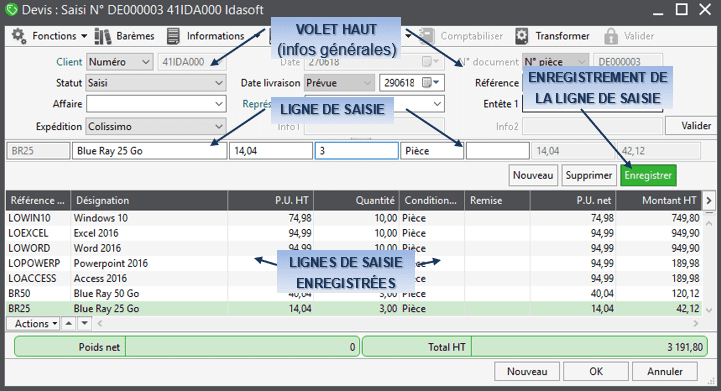Image resolution: width=721 pixels, height=391 pixels.
Task: Click Nouveau next to Supprimer
Action: coord(533,175)
